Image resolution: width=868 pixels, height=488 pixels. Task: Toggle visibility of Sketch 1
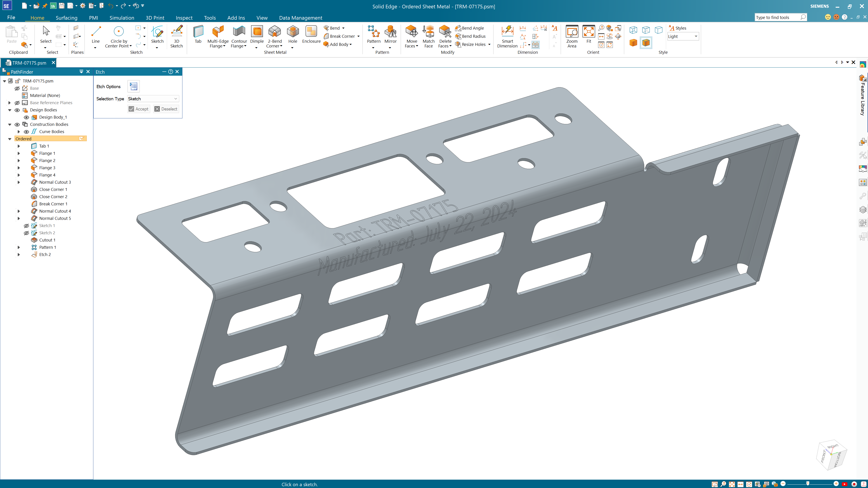(26, 226)
